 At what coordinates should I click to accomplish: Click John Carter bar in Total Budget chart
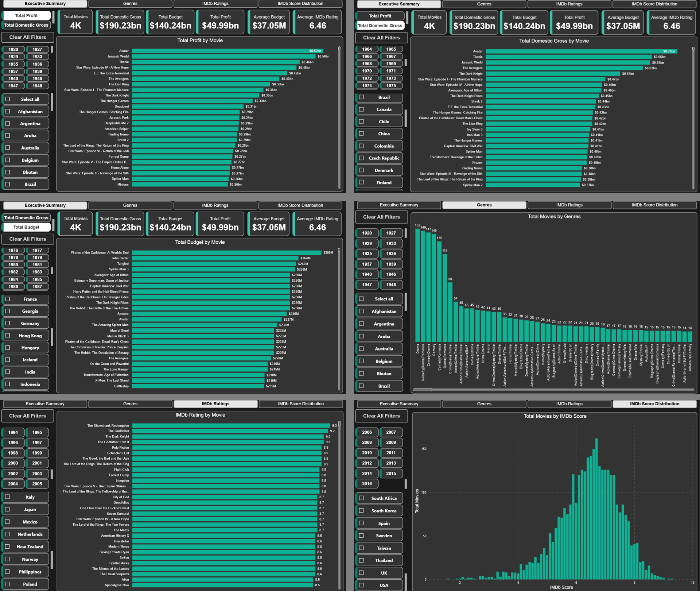pos(215,258)
